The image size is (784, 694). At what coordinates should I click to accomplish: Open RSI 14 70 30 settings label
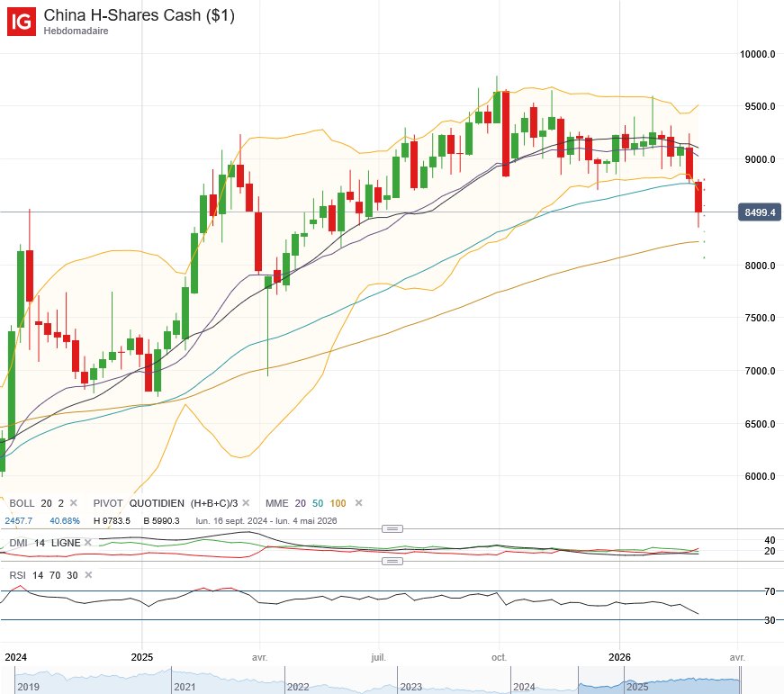43,575
